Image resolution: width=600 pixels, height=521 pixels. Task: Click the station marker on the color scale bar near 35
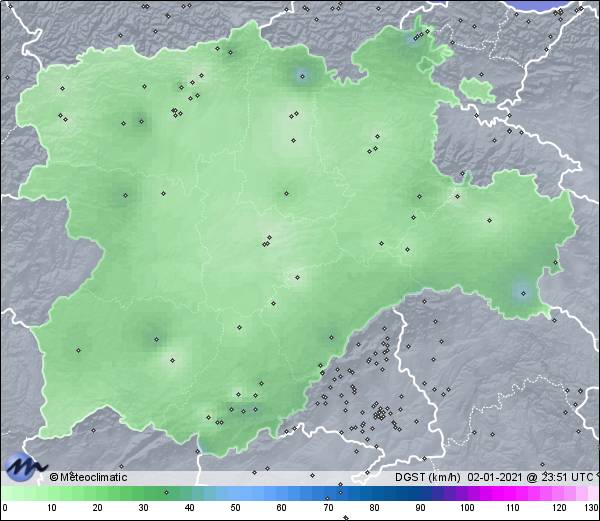166,492
